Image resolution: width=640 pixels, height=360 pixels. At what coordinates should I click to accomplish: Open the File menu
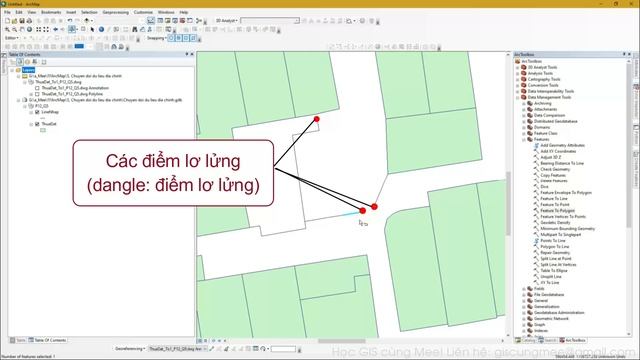(7, 12)
